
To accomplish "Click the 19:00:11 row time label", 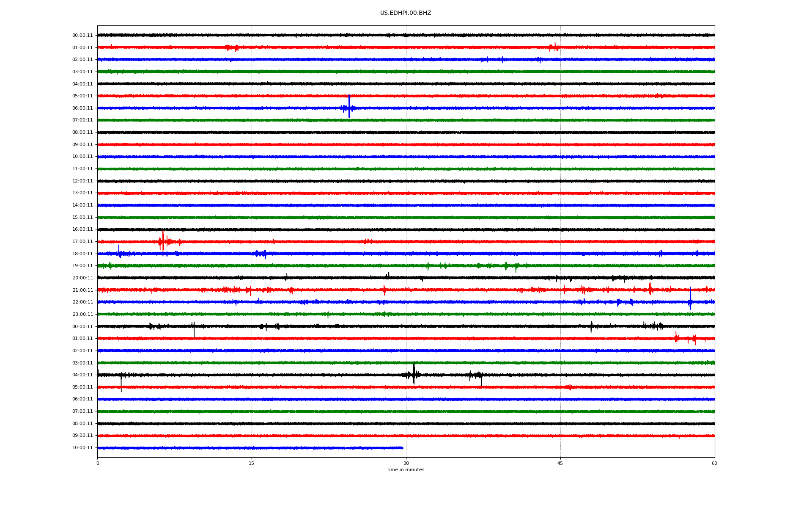I will click(x=82, y=266).
